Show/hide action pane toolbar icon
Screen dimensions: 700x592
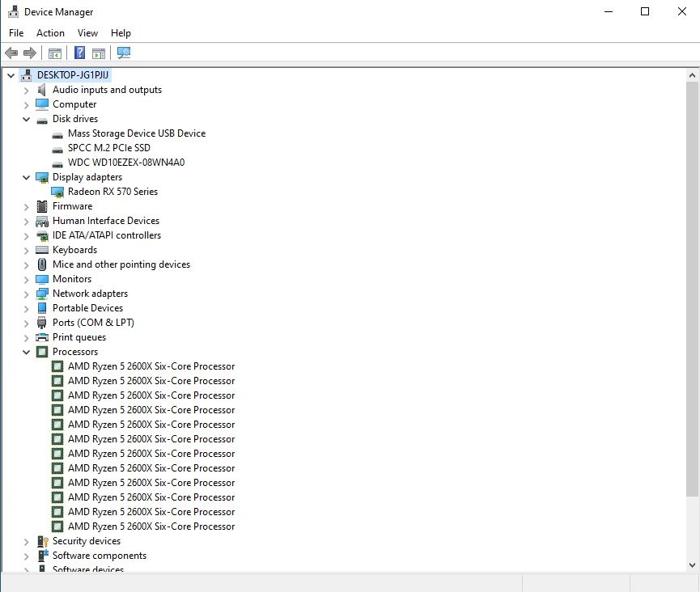point(99,53)
